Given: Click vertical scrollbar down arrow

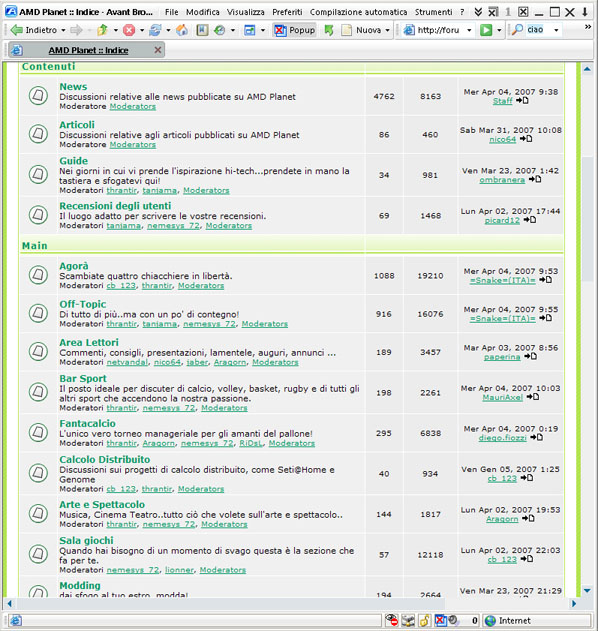Looking at the screenshot, I should coord(587,591).
